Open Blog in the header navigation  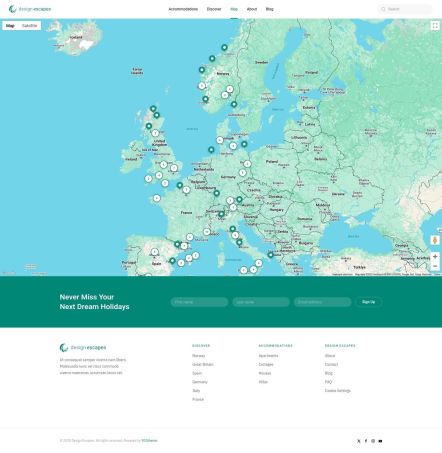270,9
